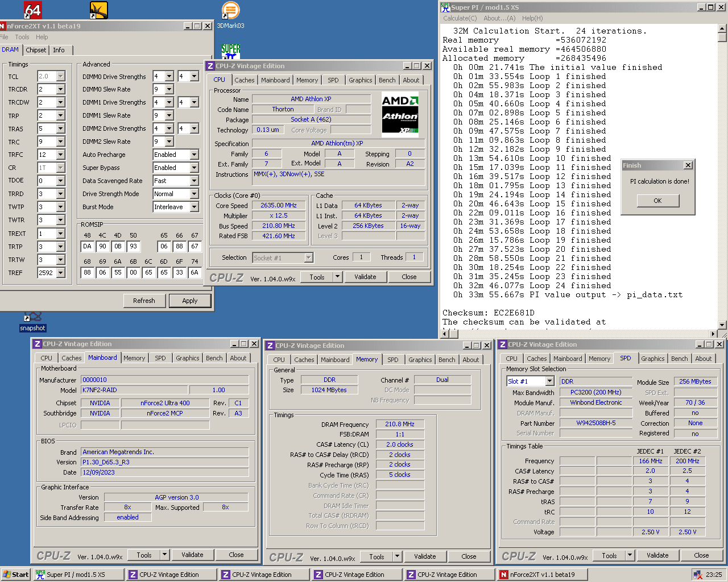
Task: Expand the Super Bypass dropdown
Action: click(194, 168)
